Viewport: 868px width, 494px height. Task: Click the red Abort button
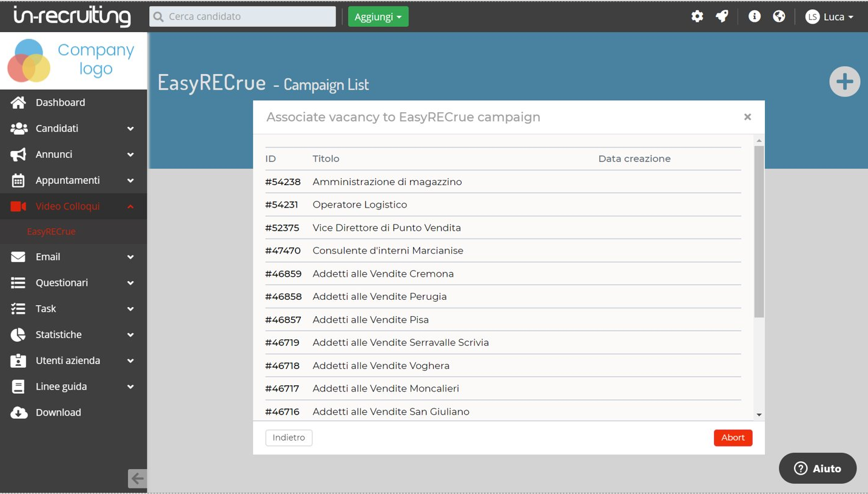733,438
